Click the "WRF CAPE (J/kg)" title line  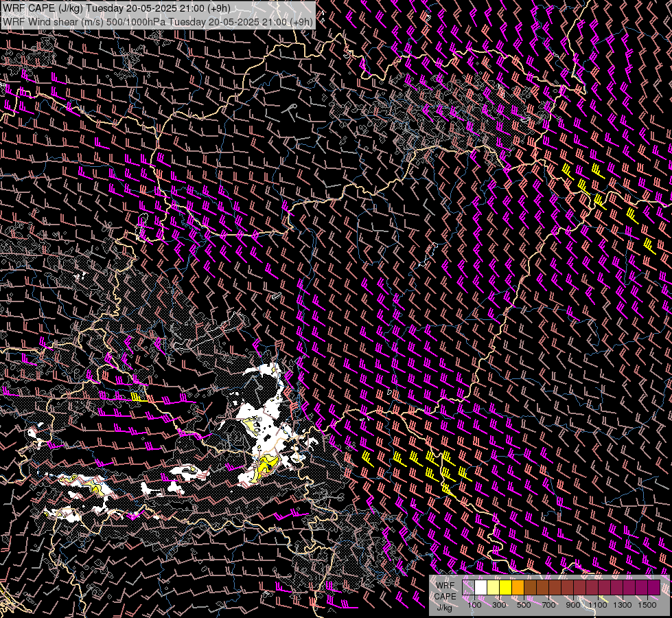pyautogui.click(x=117, y=8)
